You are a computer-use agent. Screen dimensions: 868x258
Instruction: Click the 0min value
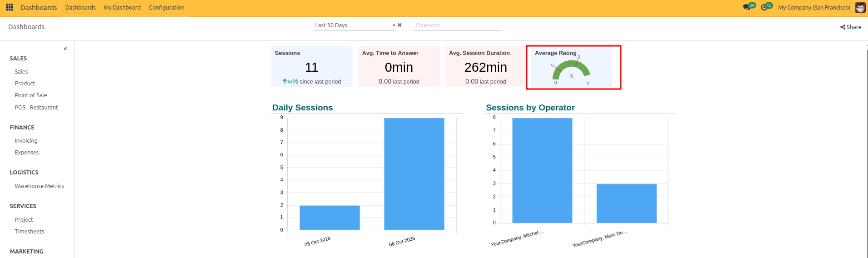tap(399, 67)
